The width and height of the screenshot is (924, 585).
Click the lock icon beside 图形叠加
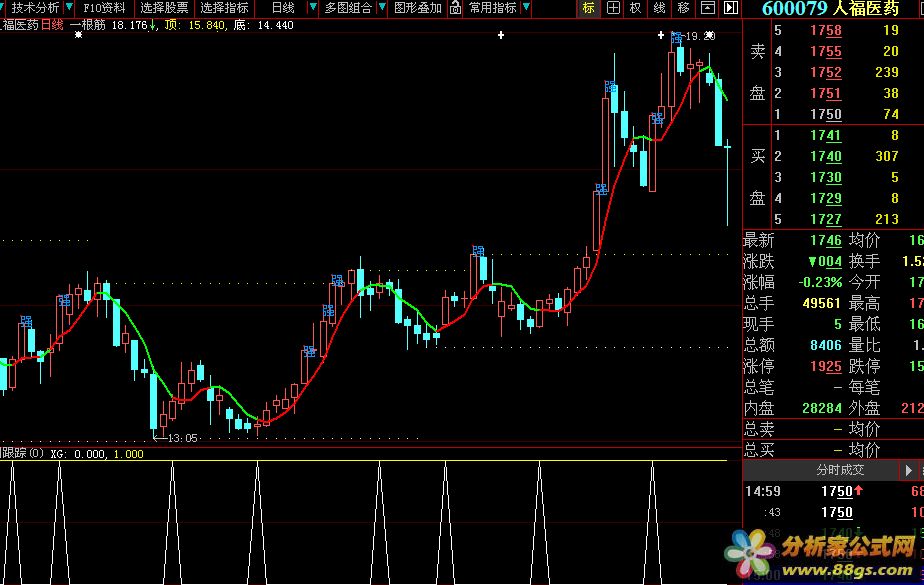click(455, 8)
